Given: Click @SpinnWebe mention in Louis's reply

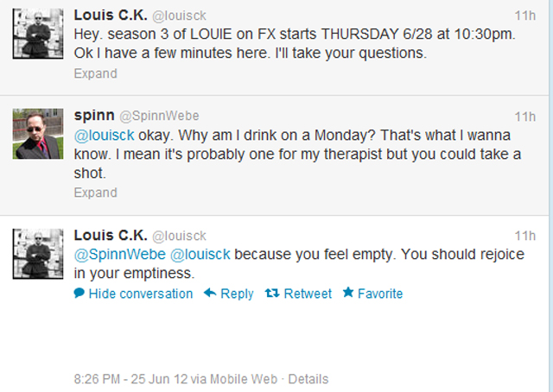Looking at the screenshot, I should 119,255.
